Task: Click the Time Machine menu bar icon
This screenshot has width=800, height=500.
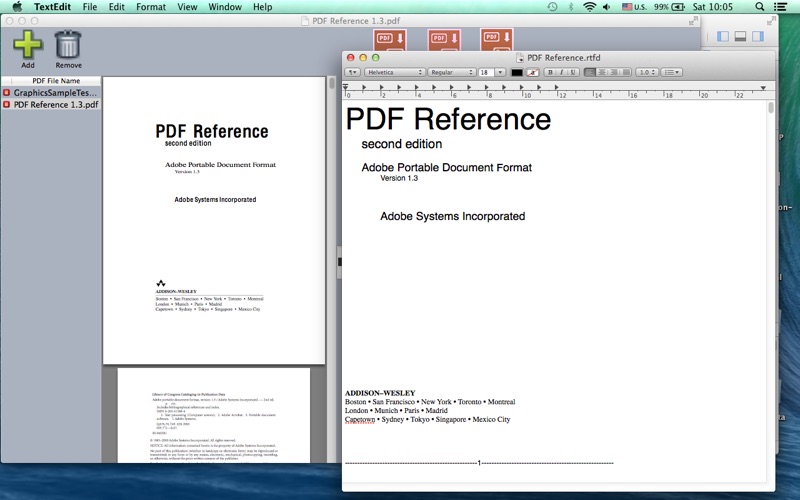Action: [552, 7]
